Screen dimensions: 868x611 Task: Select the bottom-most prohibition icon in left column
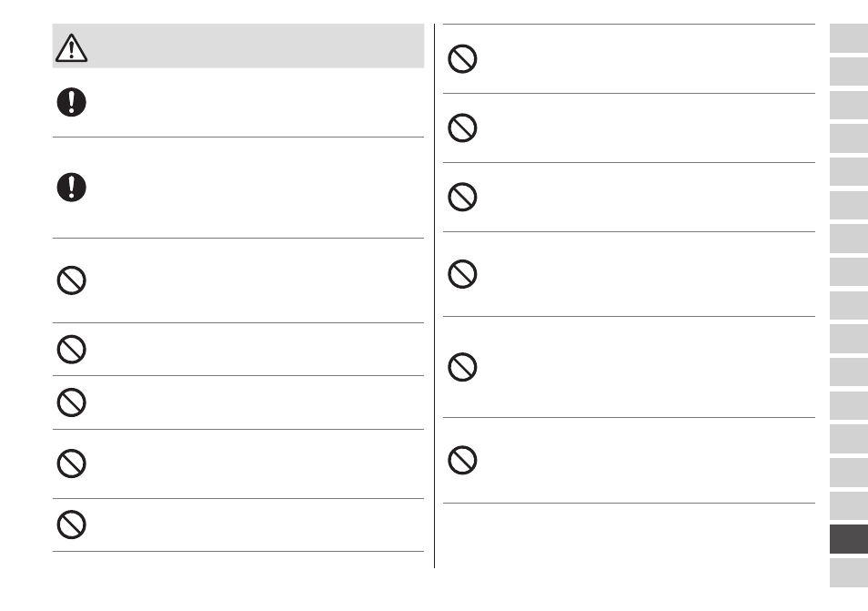click(x=71, y=524)
